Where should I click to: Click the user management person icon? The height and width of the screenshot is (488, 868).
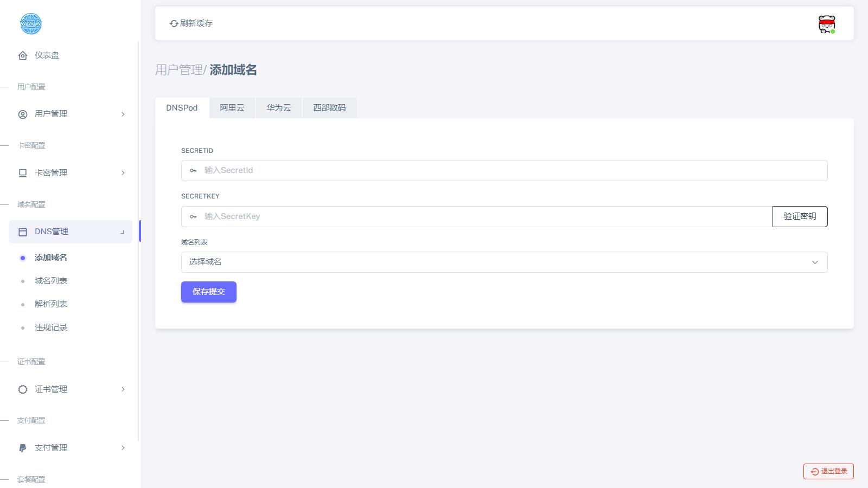pyautogui.click(x=23, y=114)
